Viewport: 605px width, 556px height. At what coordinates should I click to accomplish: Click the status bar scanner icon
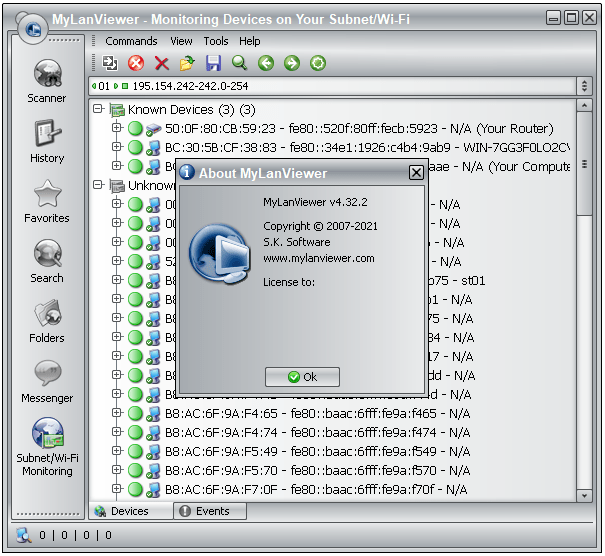24,535
